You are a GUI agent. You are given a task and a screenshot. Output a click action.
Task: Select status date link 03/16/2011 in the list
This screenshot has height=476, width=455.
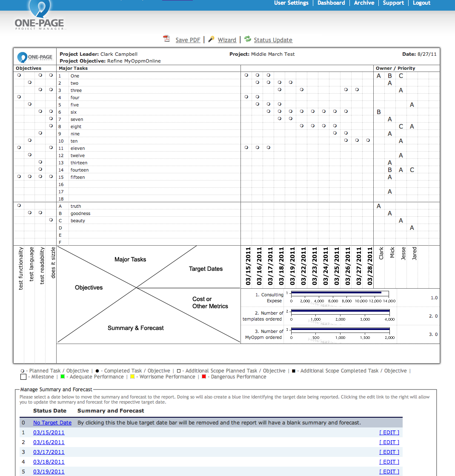click(49, 442)
